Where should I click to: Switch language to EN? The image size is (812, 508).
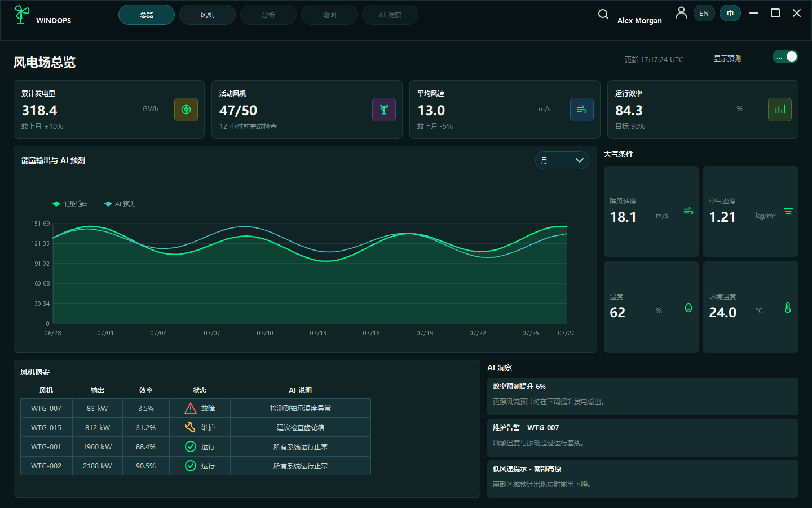[704, 13]
